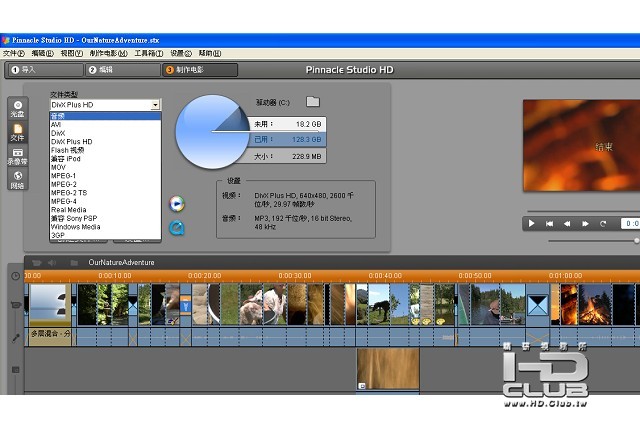Screen dimensions: 640x428
Task: Click the 0:00:40.00 timescale mark
Action: tap(385, 276)
